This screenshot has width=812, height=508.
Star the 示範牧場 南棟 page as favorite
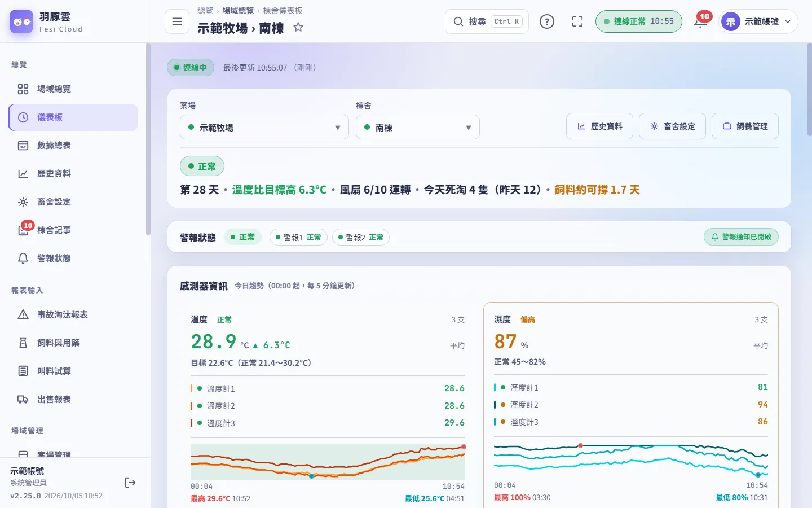click(x=298, y=27)
